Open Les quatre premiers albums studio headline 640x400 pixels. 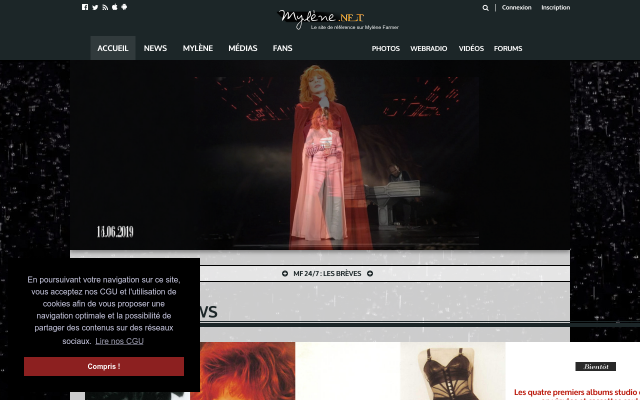pyautogui.click(x=576, y=393)
